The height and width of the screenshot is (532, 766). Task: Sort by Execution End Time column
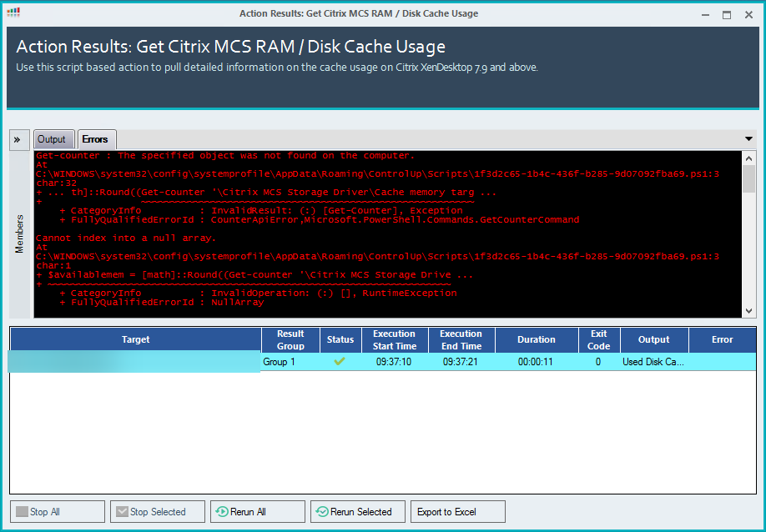click(x=461, y=339)
